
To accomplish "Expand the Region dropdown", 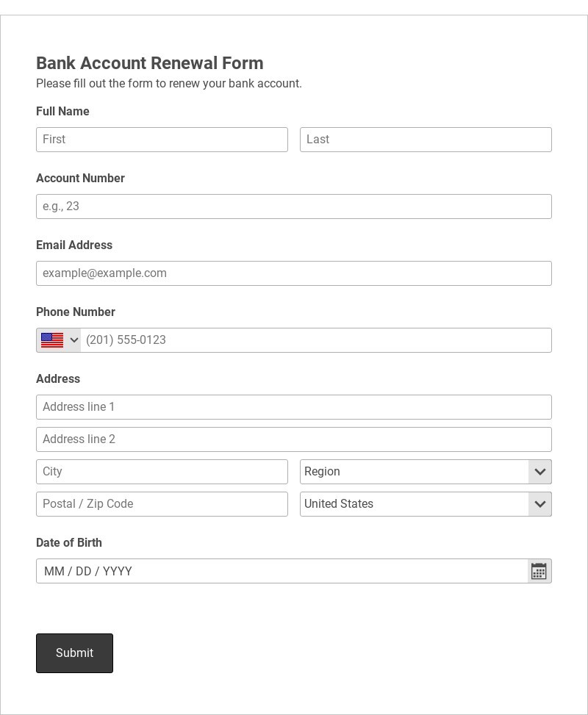I will tap(426, 472).
